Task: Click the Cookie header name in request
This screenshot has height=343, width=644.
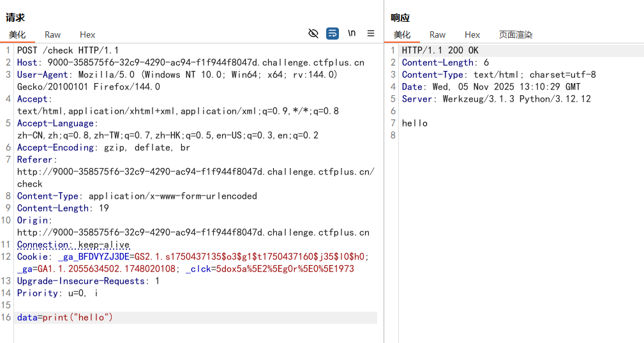Action: [32, 257]
